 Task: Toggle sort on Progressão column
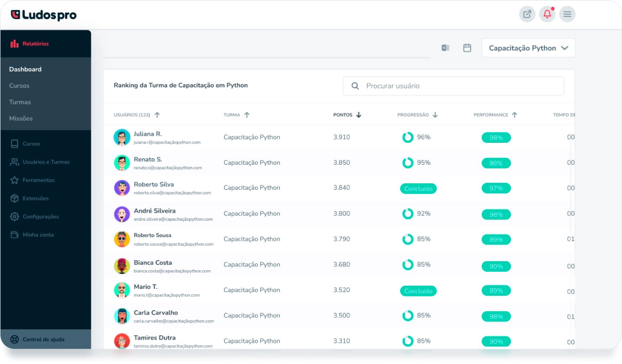coord(435,115)
